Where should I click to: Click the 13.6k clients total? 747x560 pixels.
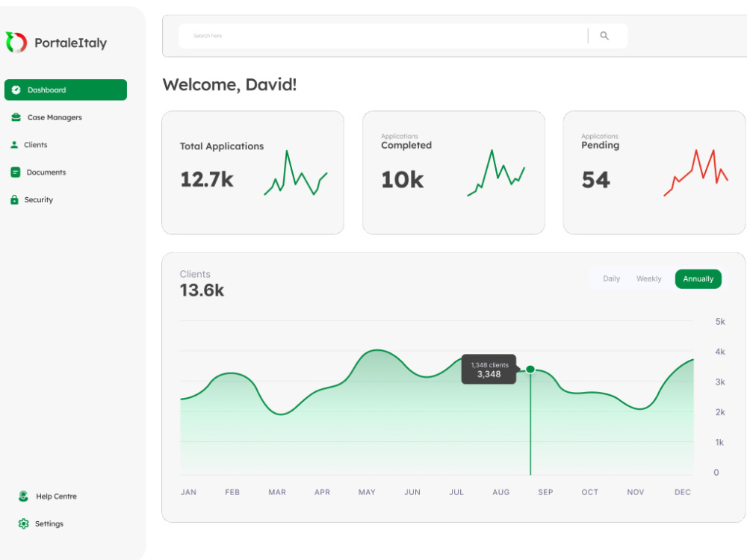[x=202, y=290]
